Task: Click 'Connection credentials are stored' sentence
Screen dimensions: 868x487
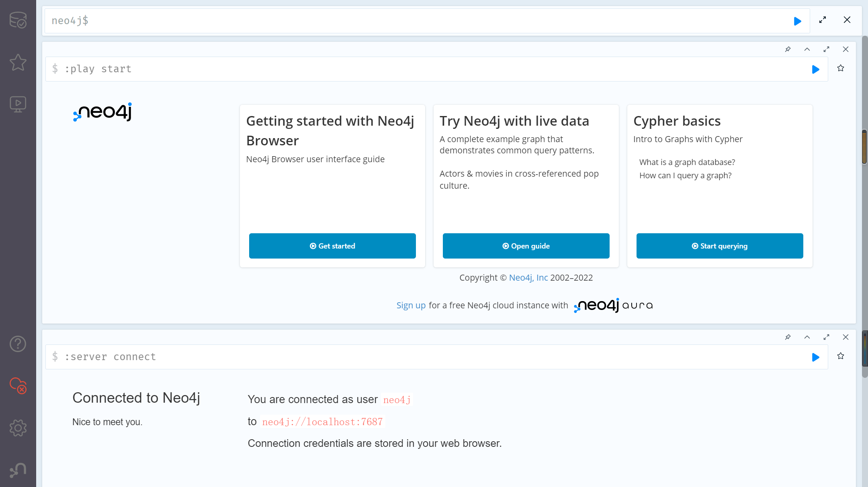Action: (x=375, y=444)
